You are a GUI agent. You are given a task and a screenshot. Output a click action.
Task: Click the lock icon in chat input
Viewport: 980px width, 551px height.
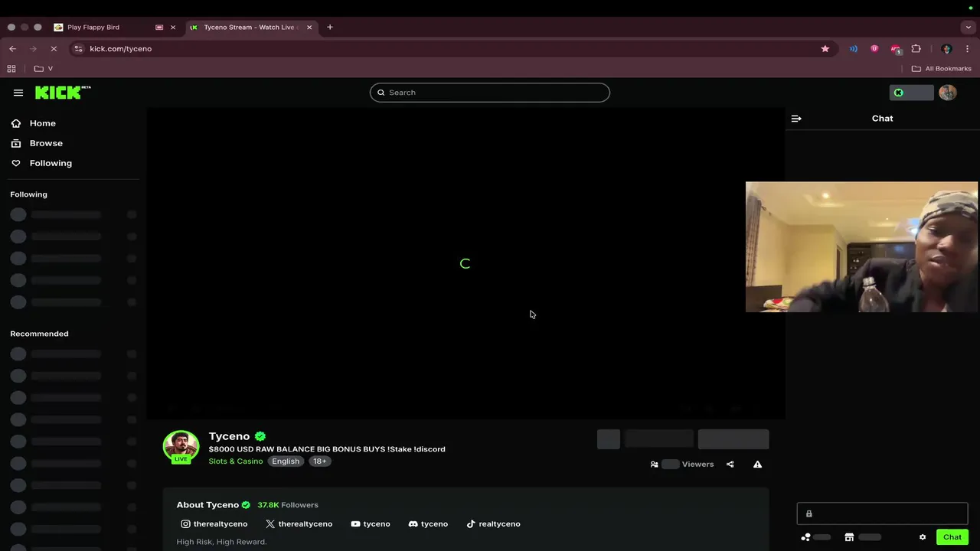(x=808, y=514)
